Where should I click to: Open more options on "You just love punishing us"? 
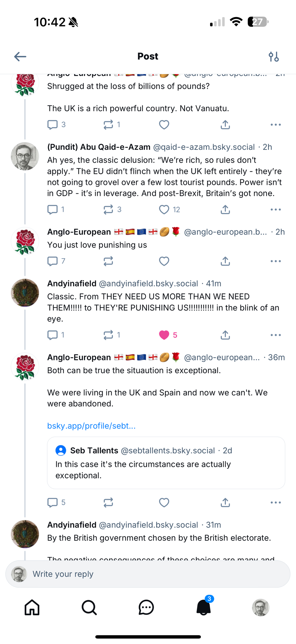click(276, 261)
